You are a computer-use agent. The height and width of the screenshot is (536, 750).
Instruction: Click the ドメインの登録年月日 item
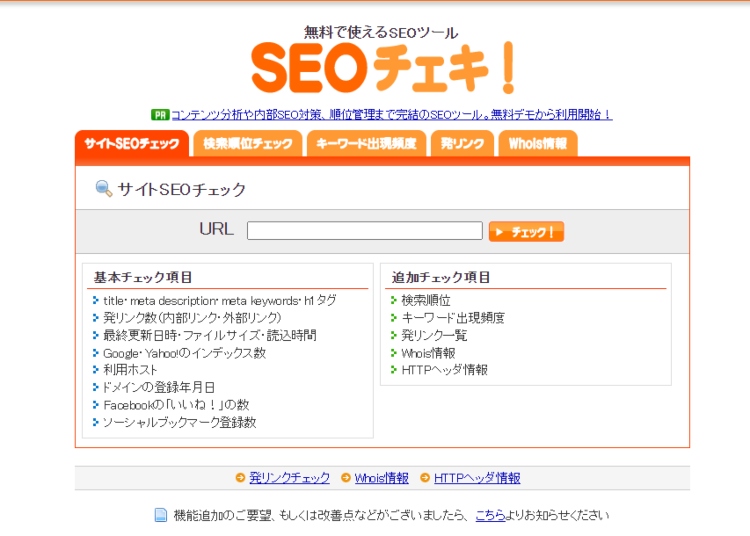(159, 387)
